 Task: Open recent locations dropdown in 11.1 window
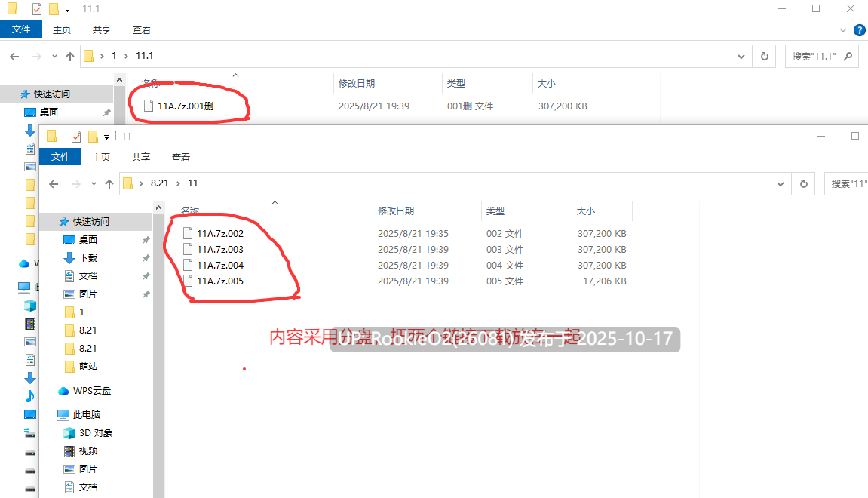[54, 56]
